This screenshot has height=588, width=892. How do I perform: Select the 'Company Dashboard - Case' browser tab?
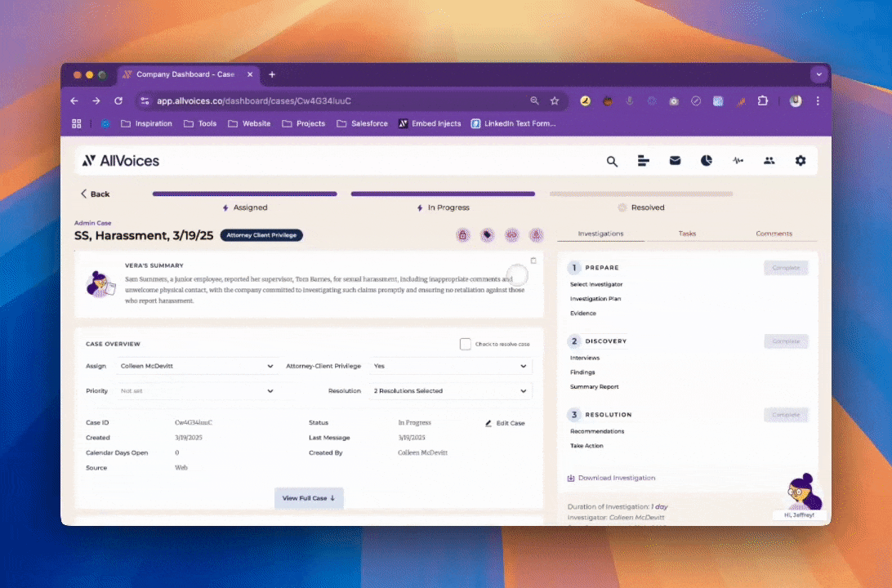[189, 74]
